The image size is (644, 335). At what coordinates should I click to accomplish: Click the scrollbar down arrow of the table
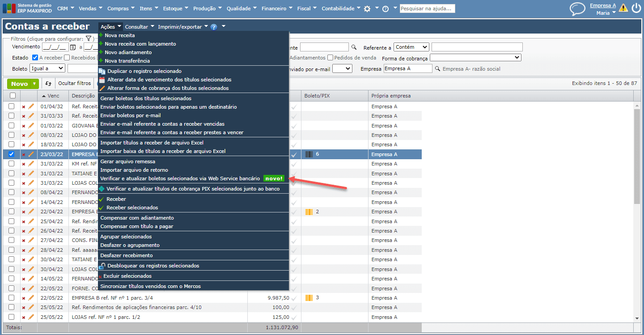click(x=637, y=318)
